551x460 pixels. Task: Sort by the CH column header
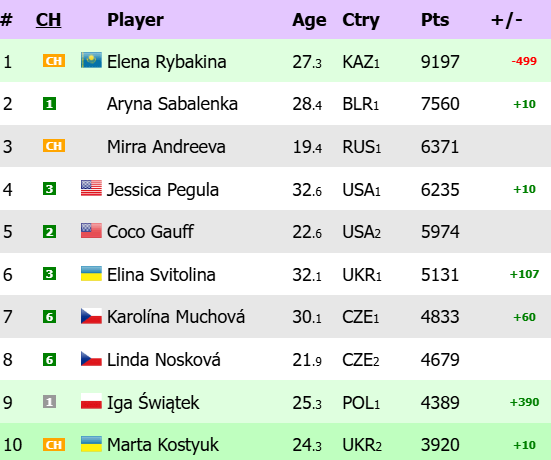(48, 20)
